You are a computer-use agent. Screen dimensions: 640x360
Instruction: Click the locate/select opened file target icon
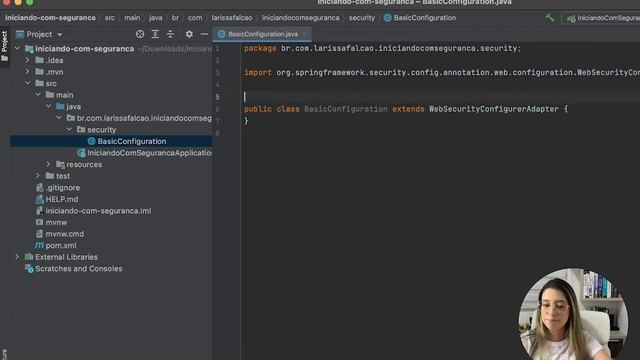point(140,34)
